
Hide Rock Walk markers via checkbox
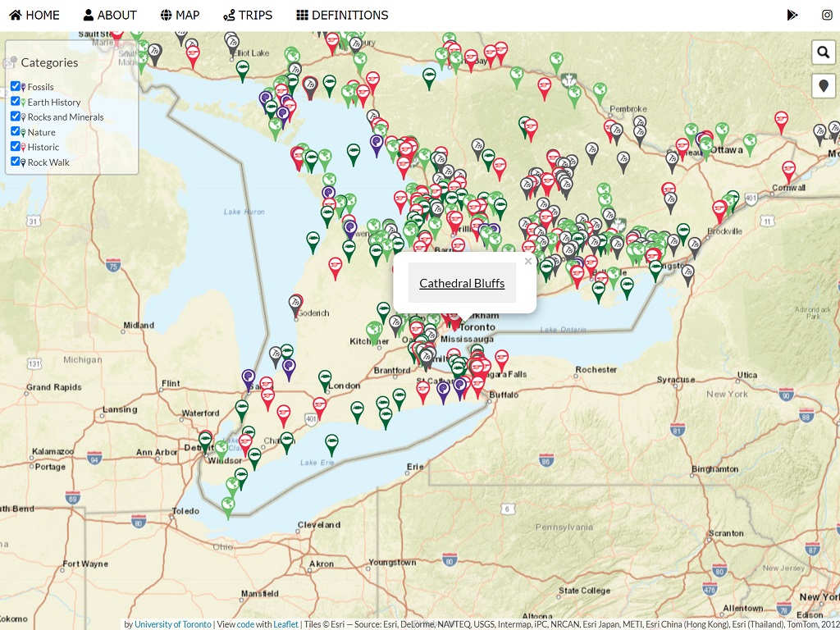click(x=16, y=162)
